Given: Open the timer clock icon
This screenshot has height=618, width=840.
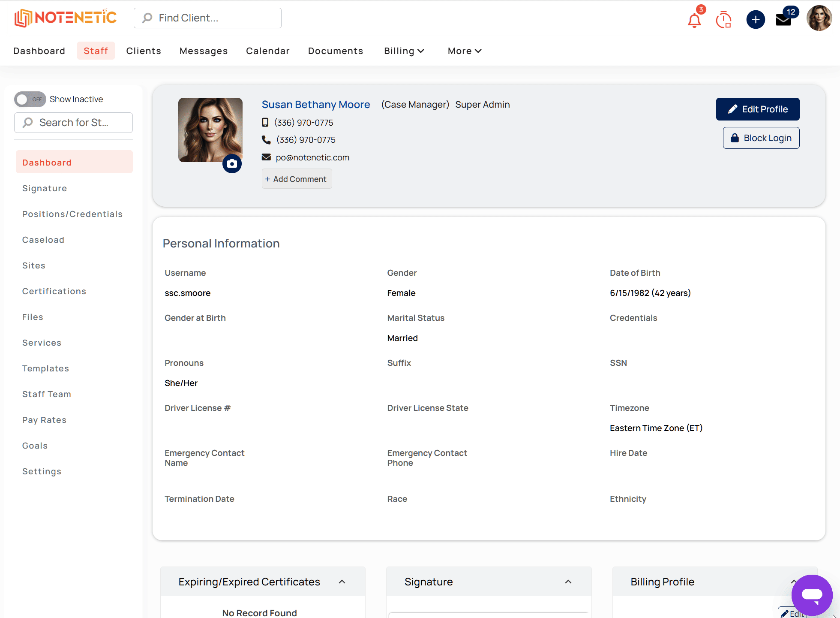Looking at the screenshot, I should click(724, 20).
